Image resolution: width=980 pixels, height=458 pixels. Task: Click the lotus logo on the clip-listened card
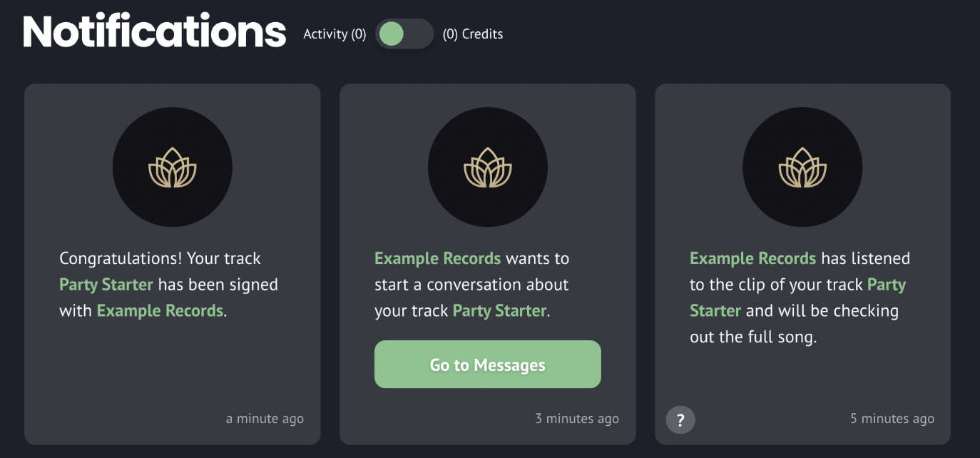(x=802, y=168)
